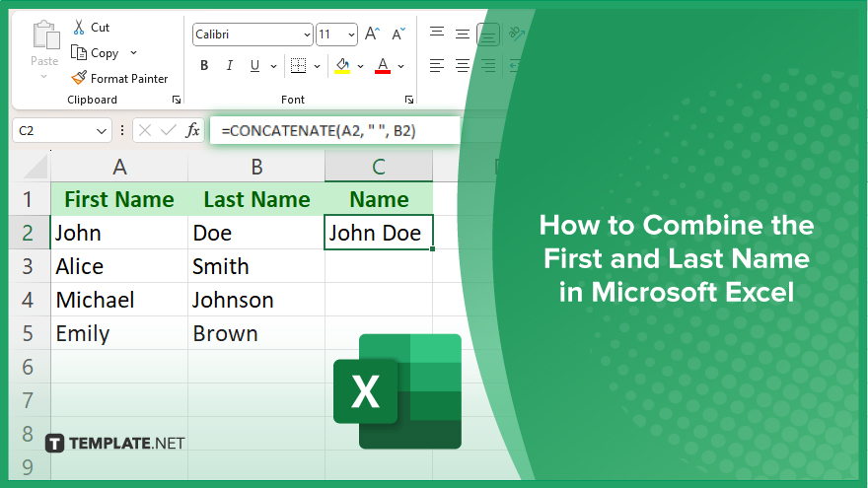Apply yellow fill color bucket

[x=342, y=66]
